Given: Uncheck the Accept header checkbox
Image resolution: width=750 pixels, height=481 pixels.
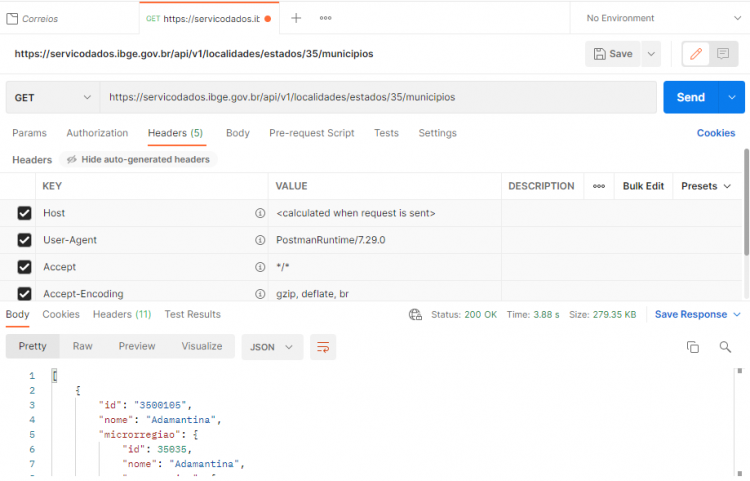Looking at the screenshot, I should coord(24,267).
